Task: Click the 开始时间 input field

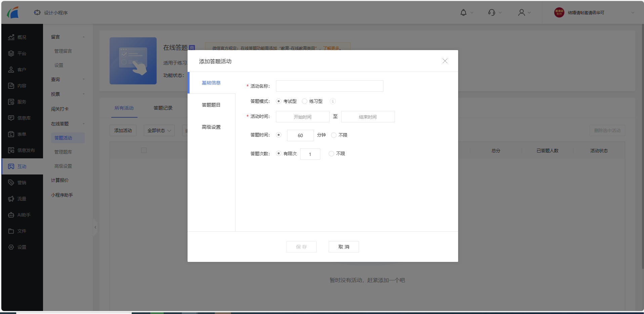Action: point(302,117)
